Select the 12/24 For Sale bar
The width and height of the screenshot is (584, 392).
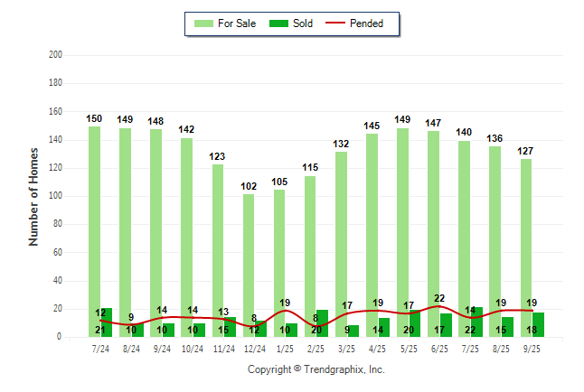coord(249,253)
